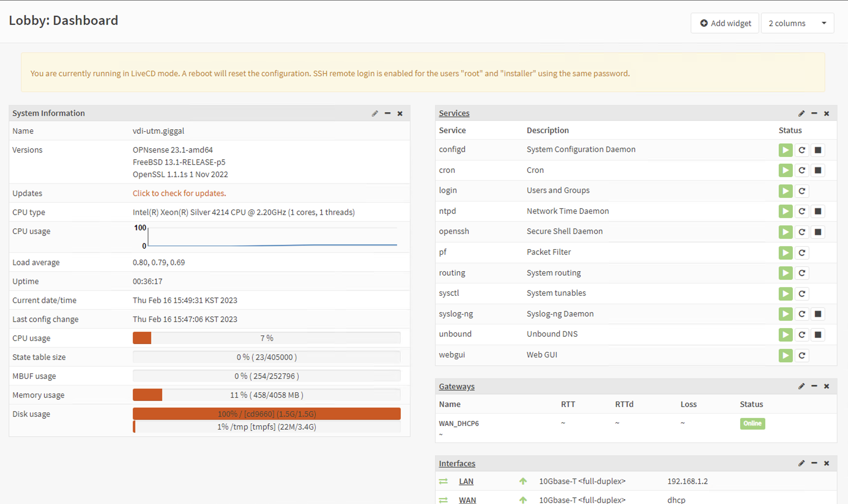Remove the Gateways widget

[827, 386]
